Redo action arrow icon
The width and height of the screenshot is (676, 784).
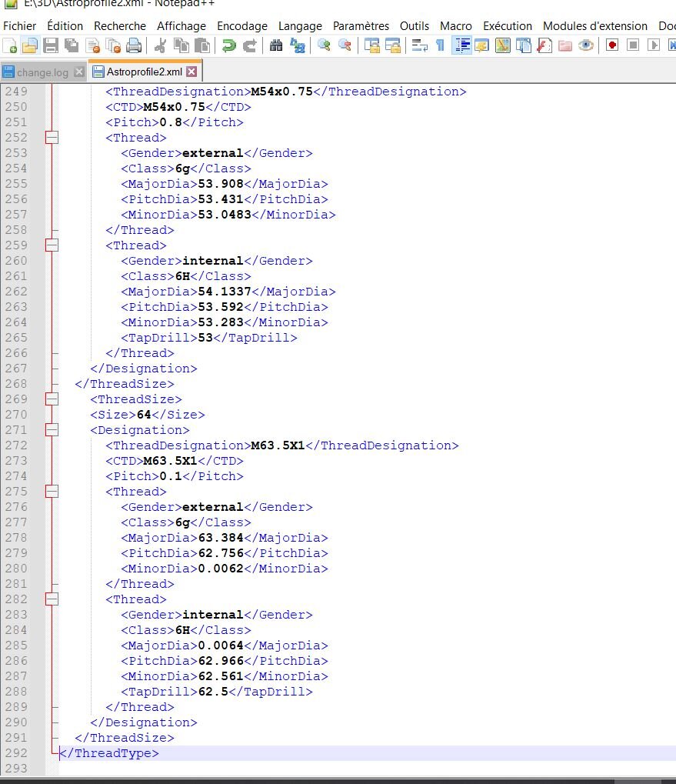click(249, 45)
